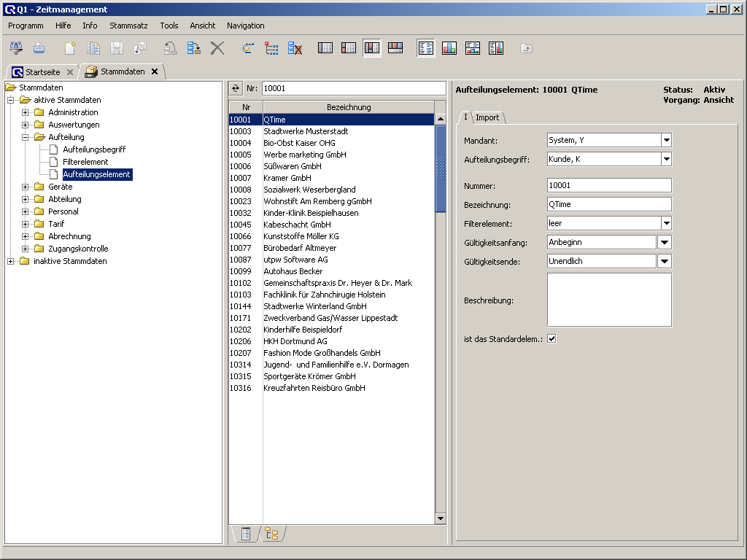Open the Startseite tab
The image size is (747, 560).
42,71
